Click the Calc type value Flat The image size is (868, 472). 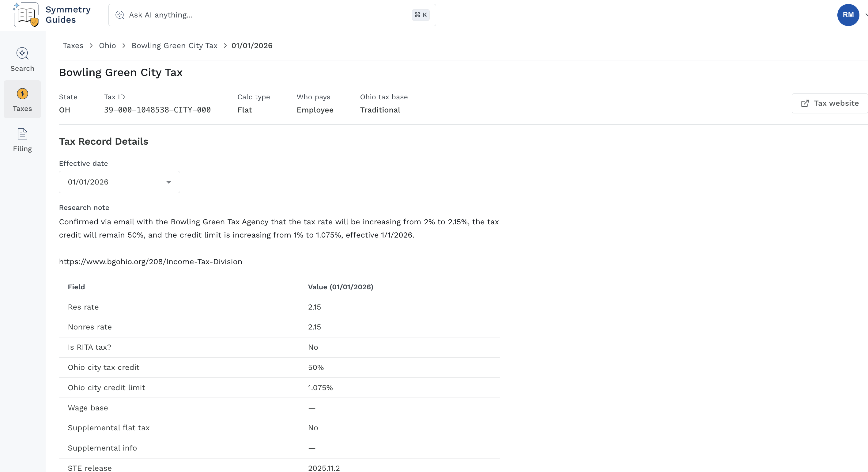(244, 110)
